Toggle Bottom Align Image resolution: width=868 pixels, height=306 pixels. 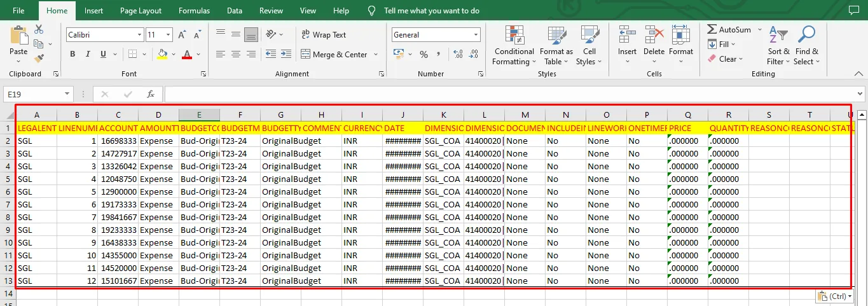(251, 34)
